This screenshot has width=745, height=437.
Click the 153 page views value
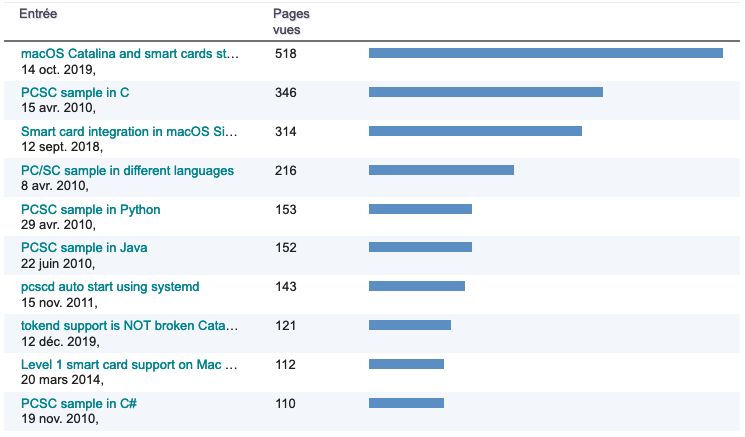(x=286, y=209)
